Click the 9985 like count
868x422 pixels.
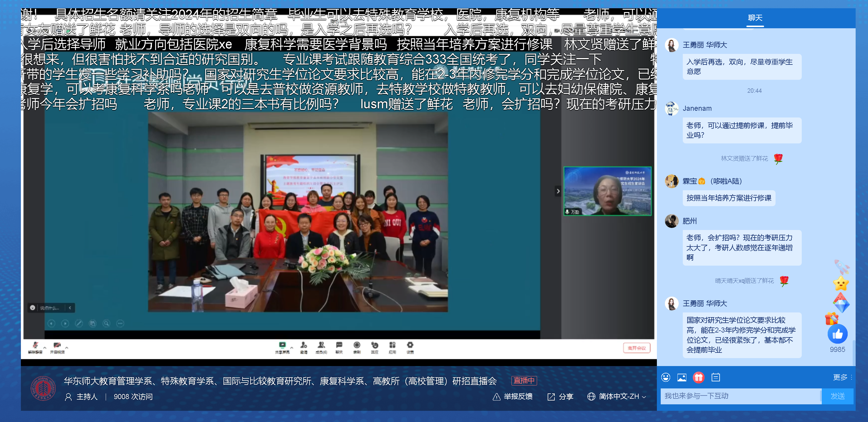[837, 350]
